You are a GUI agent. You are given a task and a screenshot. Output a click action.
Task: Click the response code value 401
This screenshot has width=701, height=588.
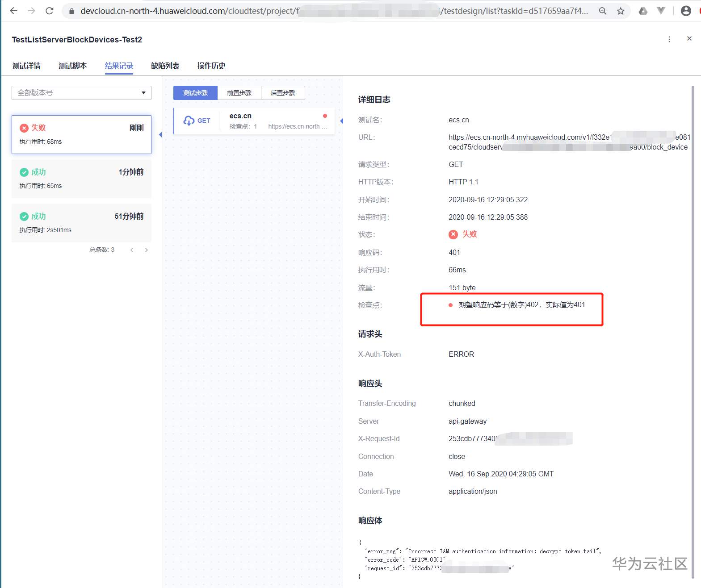[x=454, y=253]
